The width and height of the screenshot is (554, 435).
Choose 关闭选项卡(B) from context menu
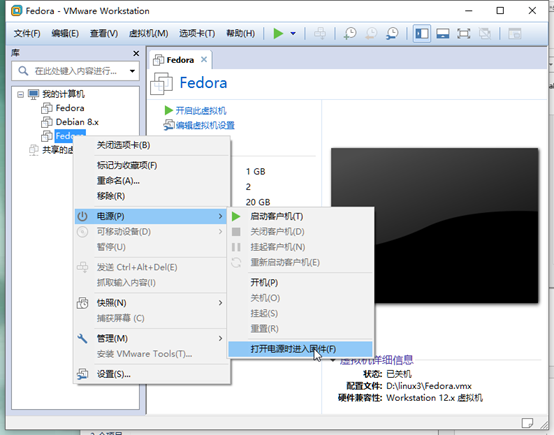tap(152, 145)
